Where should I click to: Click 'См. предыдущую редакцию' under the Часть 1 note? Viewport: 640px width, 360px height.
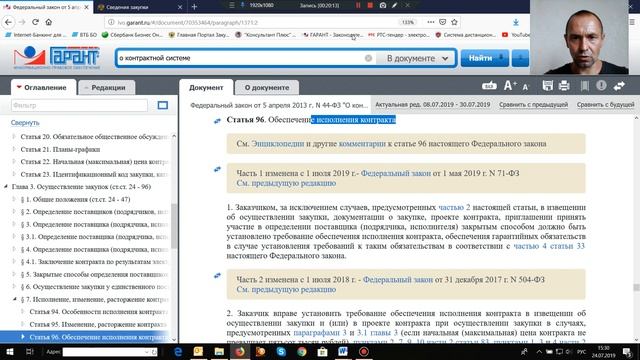point(286,183)
